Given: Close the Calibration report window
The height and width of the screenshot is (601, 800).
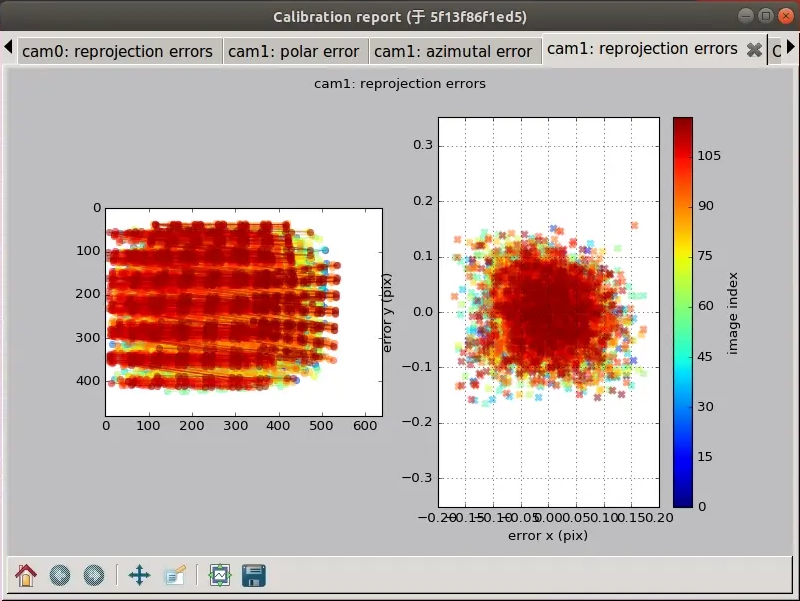Looking at the screenshot, I should pos(786,16).
